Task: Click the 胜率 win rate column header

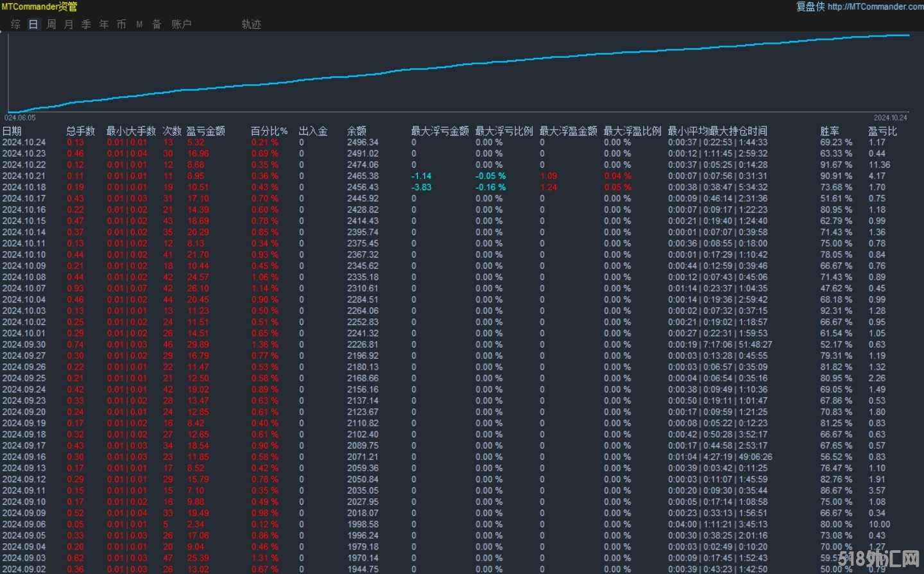Action: click(830, 131)
